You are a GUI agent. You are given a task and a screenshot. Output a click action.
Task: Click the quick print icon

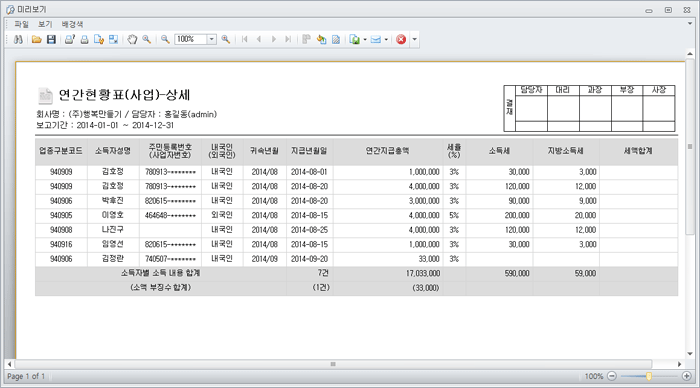(x=84, y=39)
